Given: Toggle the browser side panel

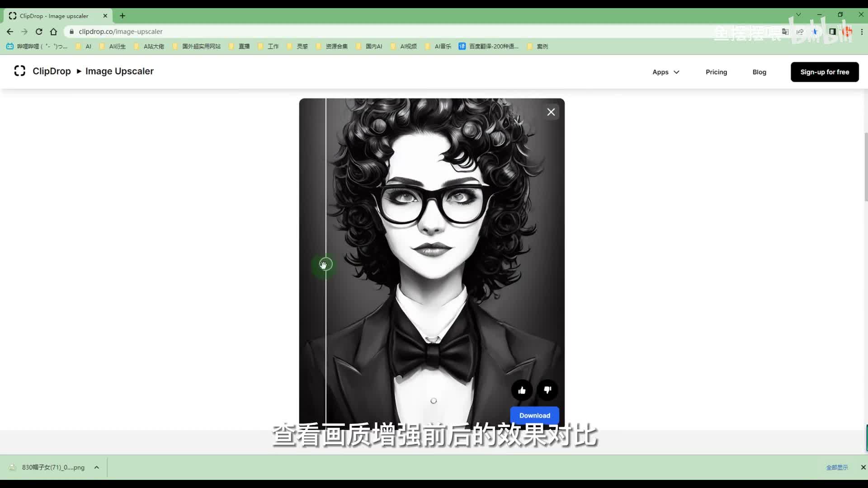Looking at the screenshot, I should (x=832, y=32).
